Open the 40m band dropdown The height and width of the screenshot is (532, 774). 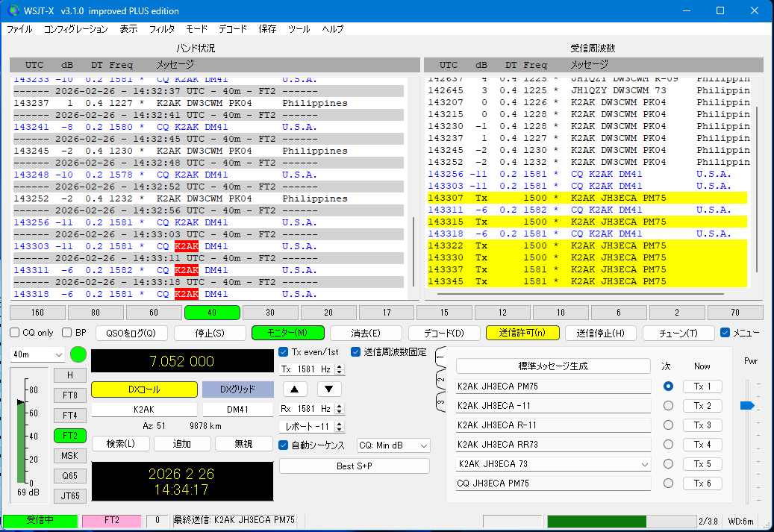[39, 355]
